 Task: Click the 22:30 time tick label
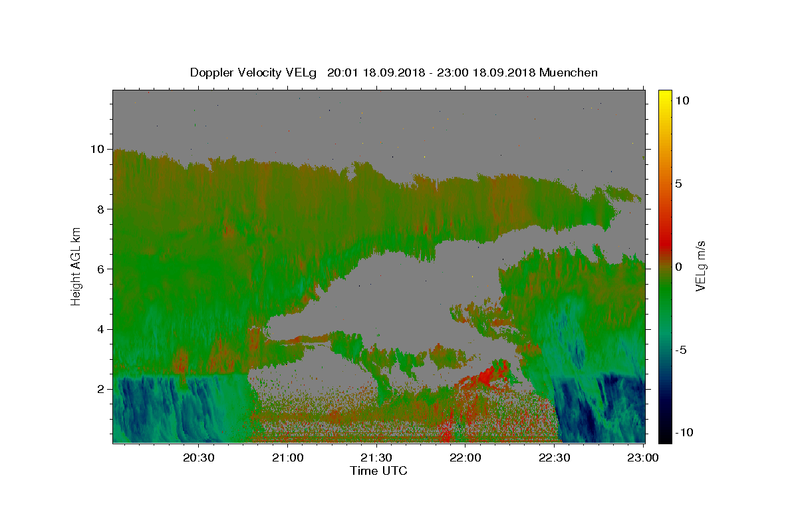point(555,458)
